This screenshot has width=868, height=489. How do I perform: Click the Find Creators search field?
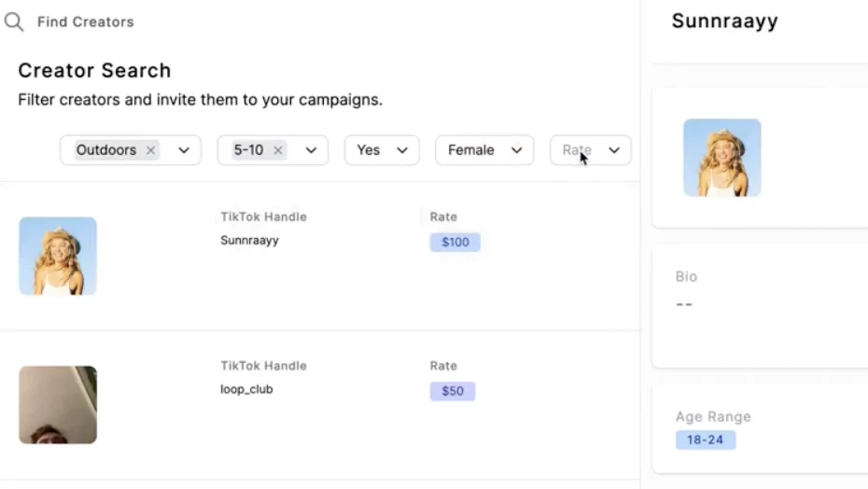coord(86,22)
